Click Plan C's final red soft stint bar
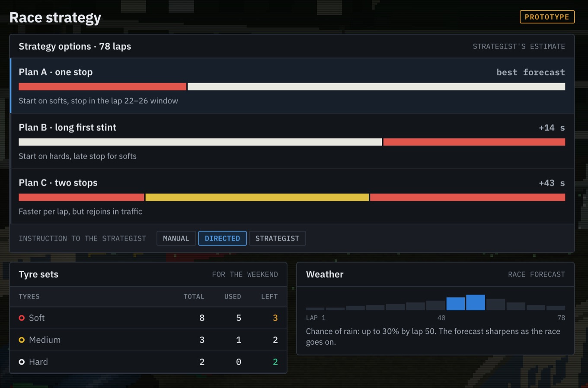588x388 pixels. [467, 197]
